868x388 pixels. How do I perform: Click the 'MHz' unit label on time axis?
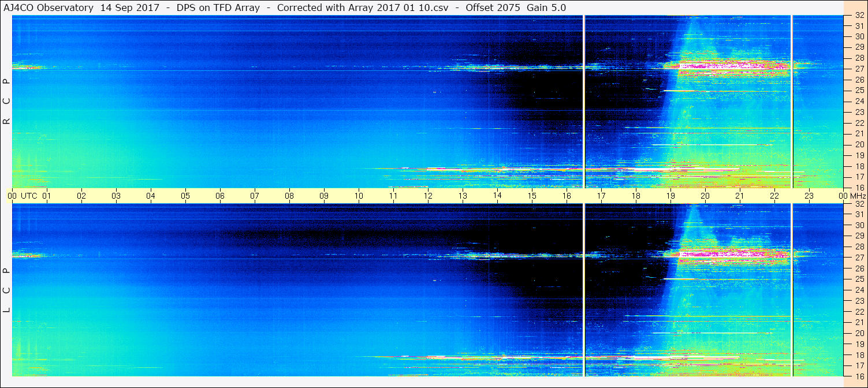[858, 196]
